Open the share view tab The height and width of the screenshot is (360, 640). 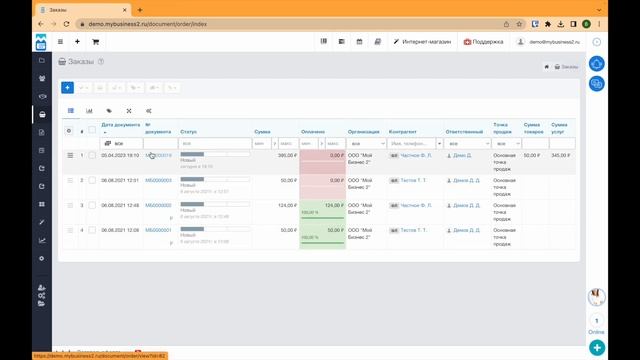click(x=149, y=111)
